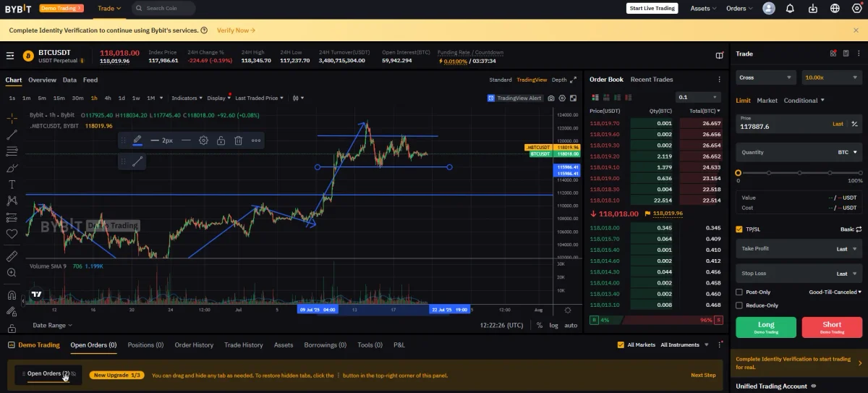The height and width of the screenshot is (393, 868).
Task: Toggle percent scale on chart
Action: (540, 326)
